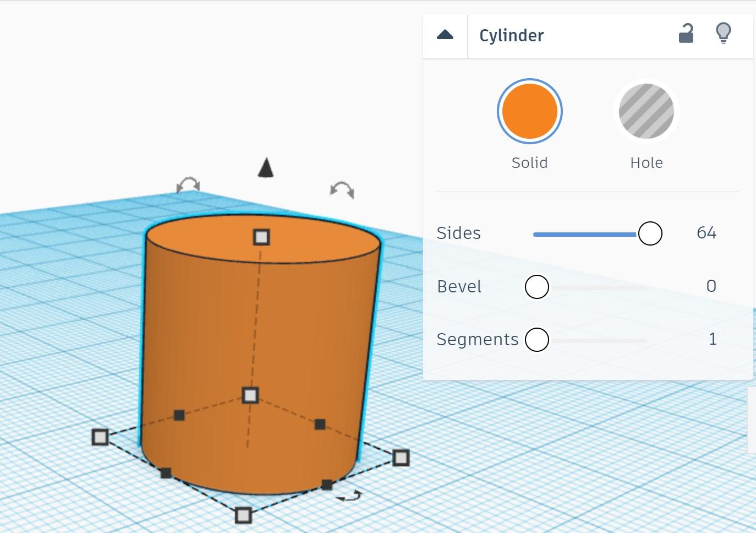Click the black back-left edge midpoint handle
Image resolution: width=756 pixels, height=533 pixels.
(179, 415)
